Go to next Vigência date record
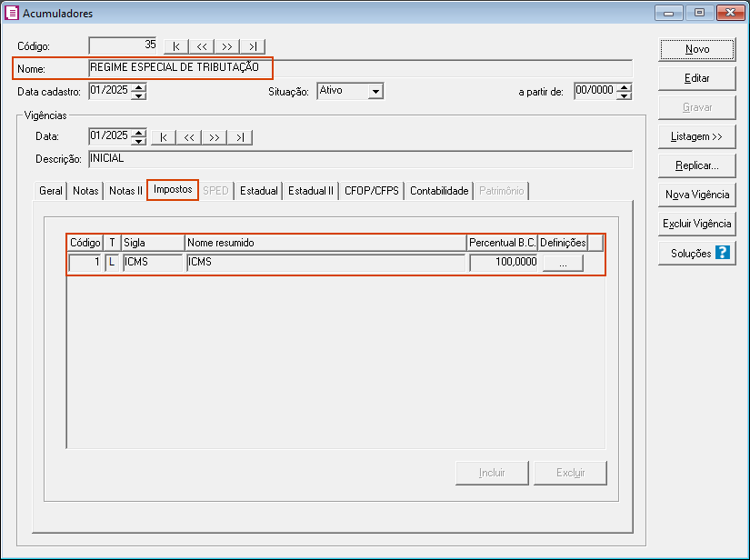750x560 pixels. (214, 137)
